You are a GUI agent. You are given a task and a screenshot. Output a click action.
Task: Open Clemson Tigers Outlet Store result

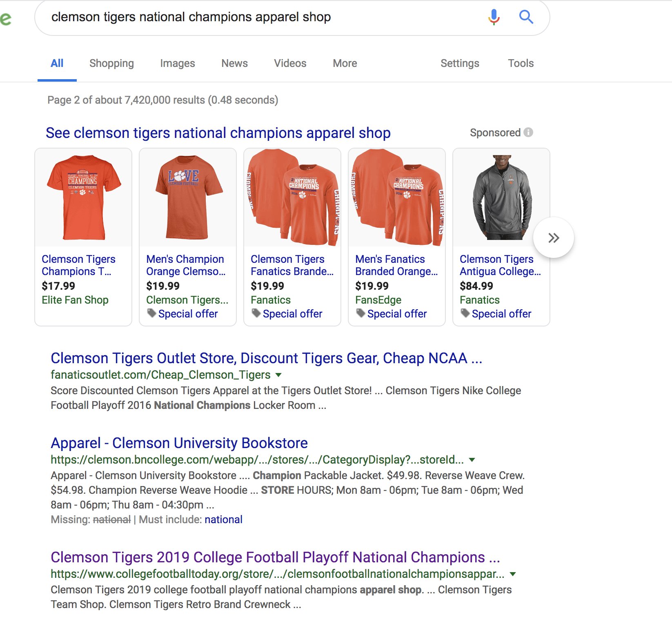267,358
